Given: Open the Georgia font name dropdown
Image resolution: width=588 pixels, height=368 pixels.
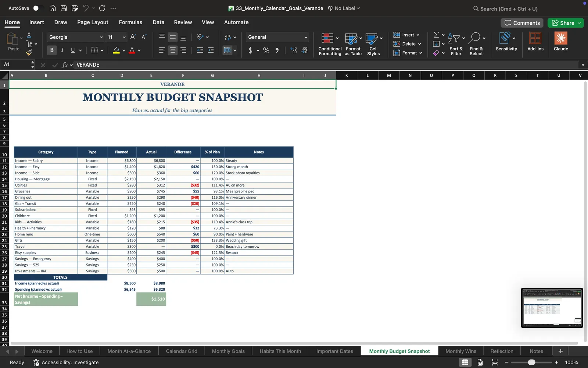Looking at the screenshot, I should pyautogui.click(x=101, y=37).
